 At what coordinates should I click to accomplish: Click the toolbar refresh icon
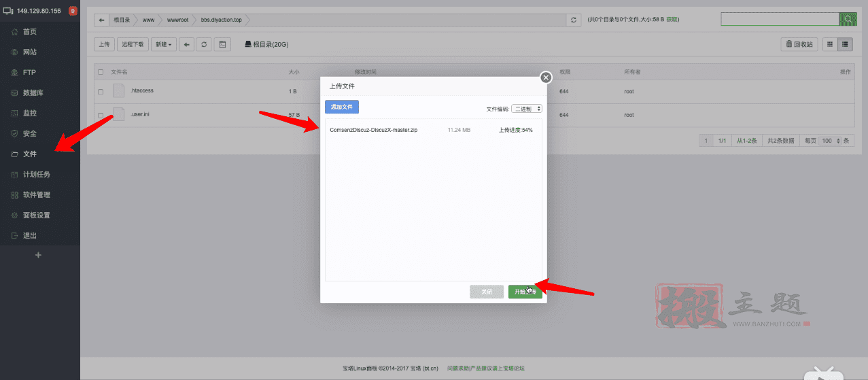tap(204, 44)
